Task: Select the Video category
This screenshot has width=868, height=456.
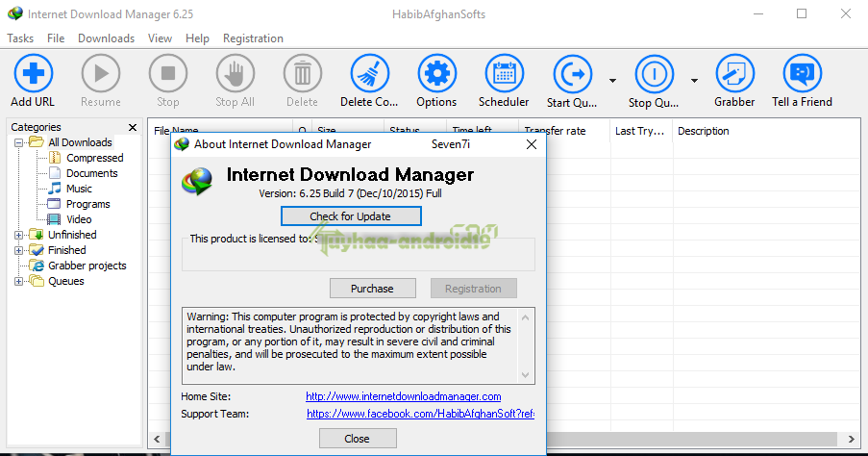Action: (79, 220)
